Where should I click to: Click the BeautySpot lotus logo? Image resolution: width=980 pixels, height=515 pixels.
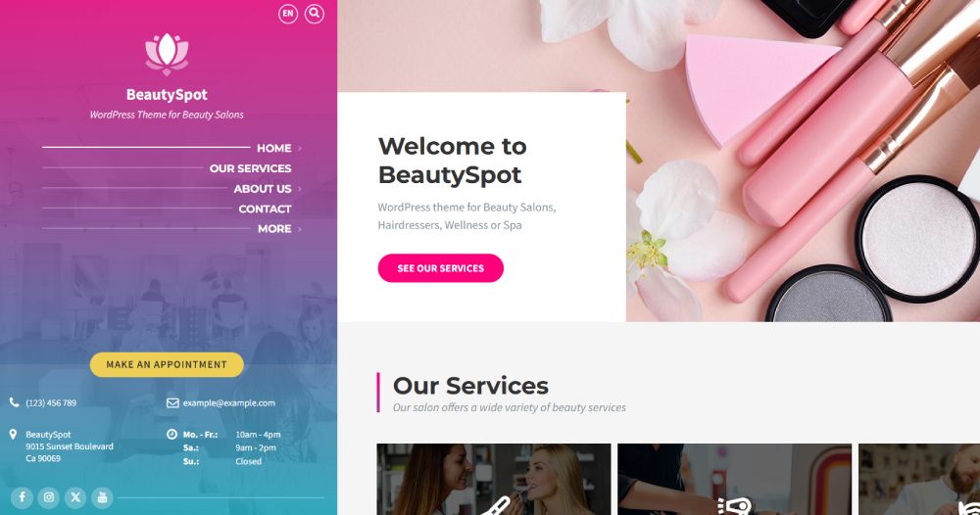(167, 54)
